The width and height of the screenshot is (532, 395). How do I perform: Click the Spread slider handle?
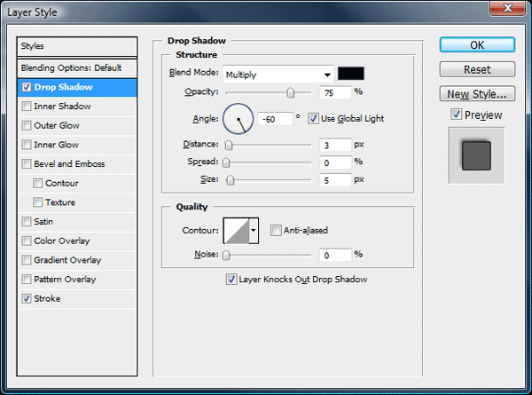[226, 162]
